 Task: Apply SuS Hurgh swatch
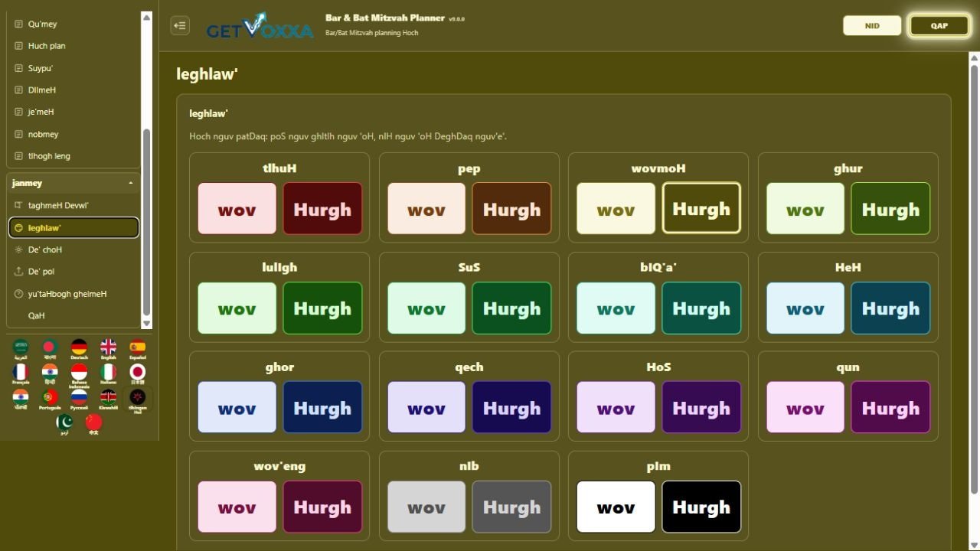tap(511, 308)
